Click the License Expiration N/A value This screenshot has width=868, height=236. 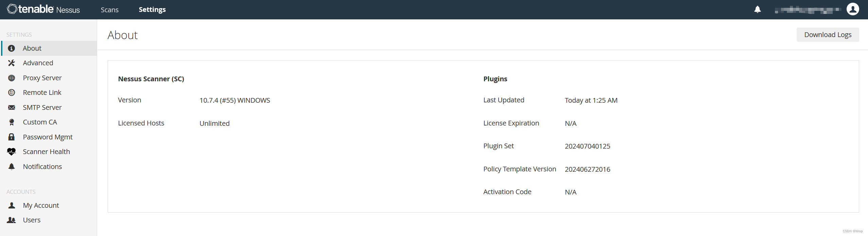[x=571, y=123]
